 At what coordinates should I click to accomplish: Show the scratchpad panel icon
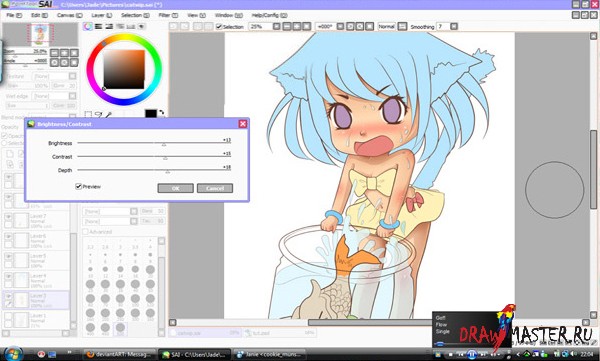(x=141, y=26)
